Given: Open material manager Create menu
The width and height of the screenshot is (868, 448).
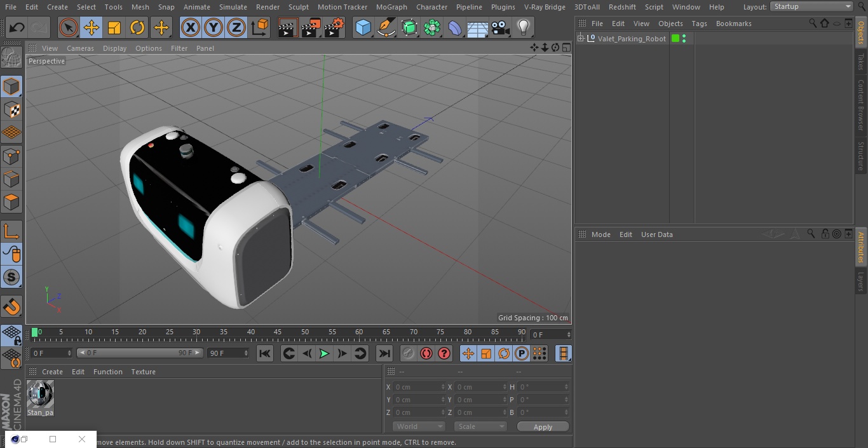Looking at the screenshot, I should pos(52,372).
